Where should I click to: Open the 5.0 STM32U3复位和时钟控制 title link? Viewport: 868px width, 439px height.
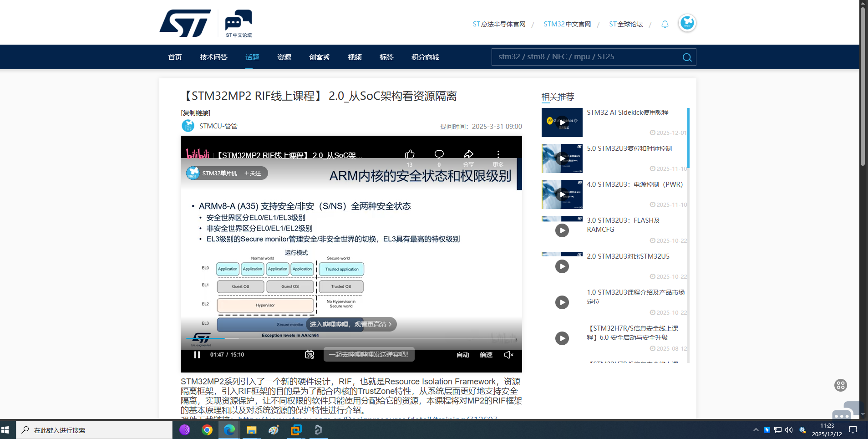pos(629,148)
